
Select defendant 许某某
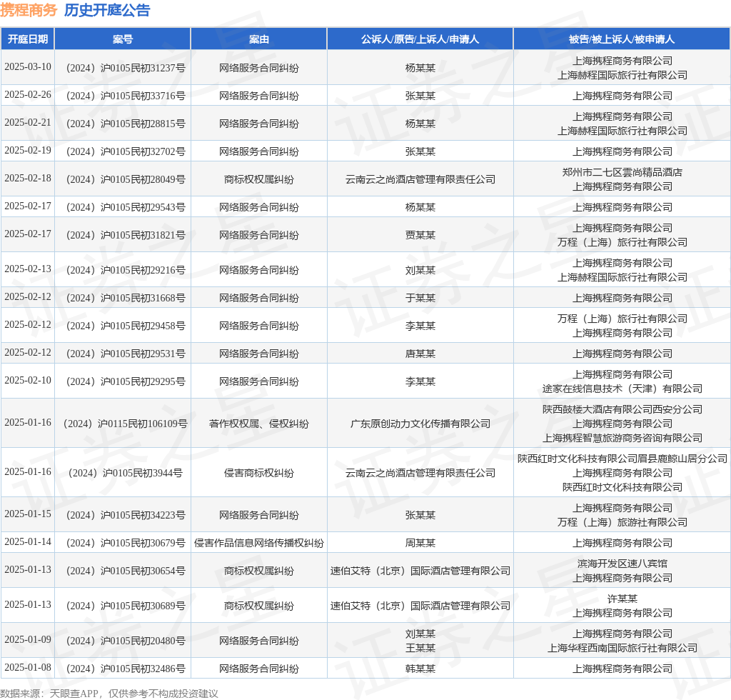[622, 599]
